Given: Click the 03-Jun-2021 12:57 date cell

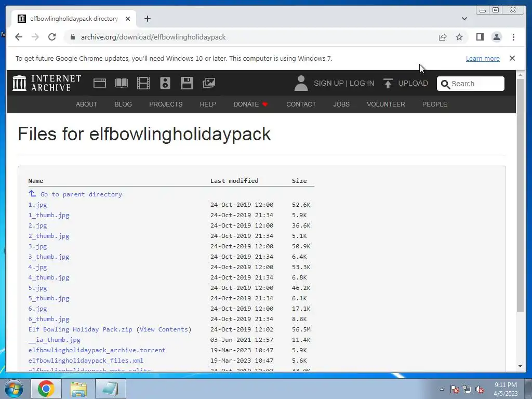Looking at the screenshot, I should (x=242, y=340).
